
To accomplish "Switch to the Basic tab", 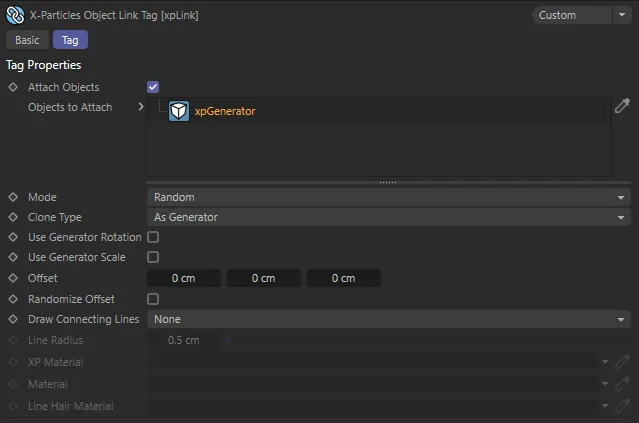I will pos(27,40).
